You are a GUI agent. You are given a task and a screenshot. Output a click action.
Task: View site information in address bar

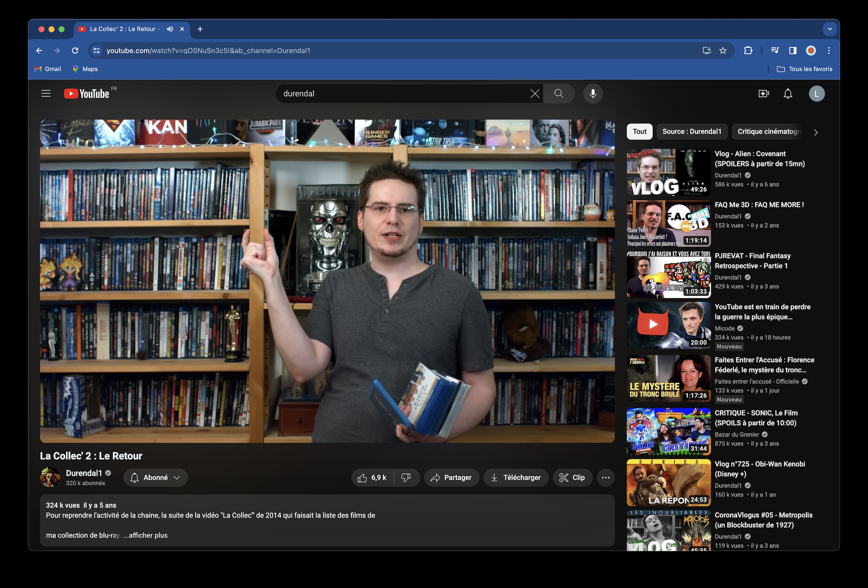(96, 50)
